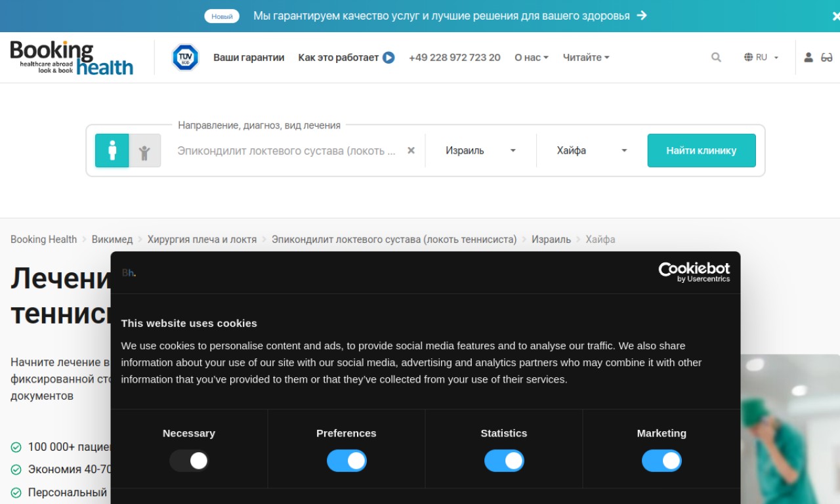Click the Хирургия плеча и локтя breadcrumb

[201, 240]
